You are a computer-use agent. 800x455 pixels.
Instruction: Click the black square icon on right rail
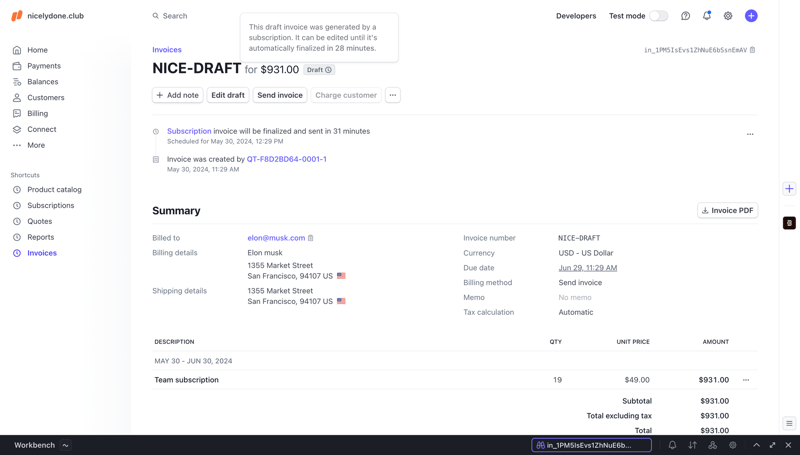coord(789,223)
